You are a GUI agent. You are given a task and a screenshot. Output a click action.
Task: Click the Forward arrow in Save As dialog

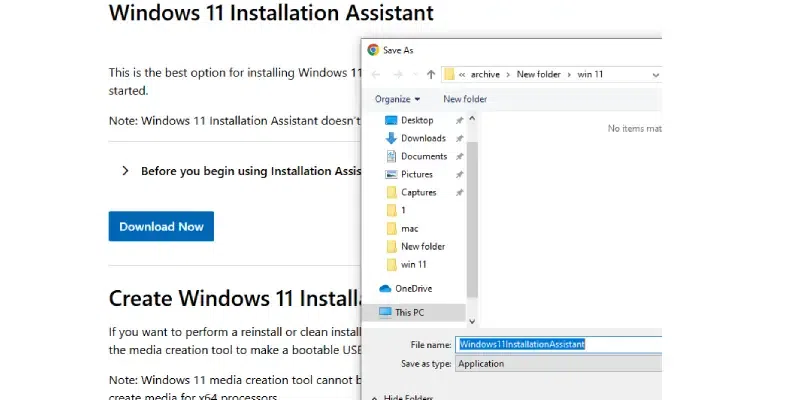coord(398,74)
